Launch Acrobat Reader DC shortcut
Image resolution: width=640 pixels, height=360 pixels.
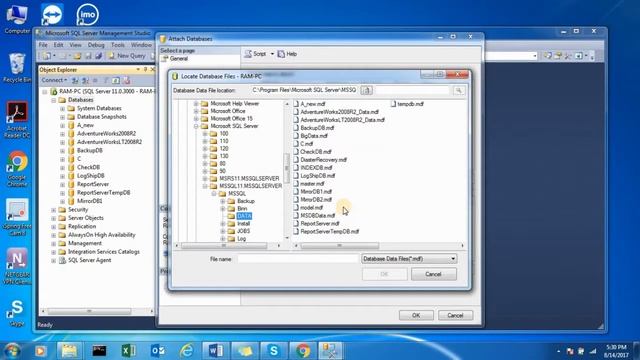17,119
